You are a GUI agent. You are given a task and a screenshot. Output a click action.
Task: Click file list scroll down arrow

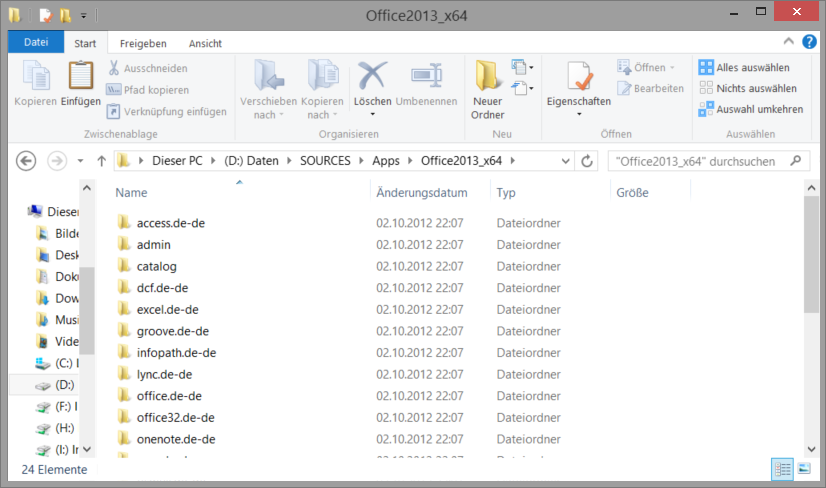[x=811, y=449]
